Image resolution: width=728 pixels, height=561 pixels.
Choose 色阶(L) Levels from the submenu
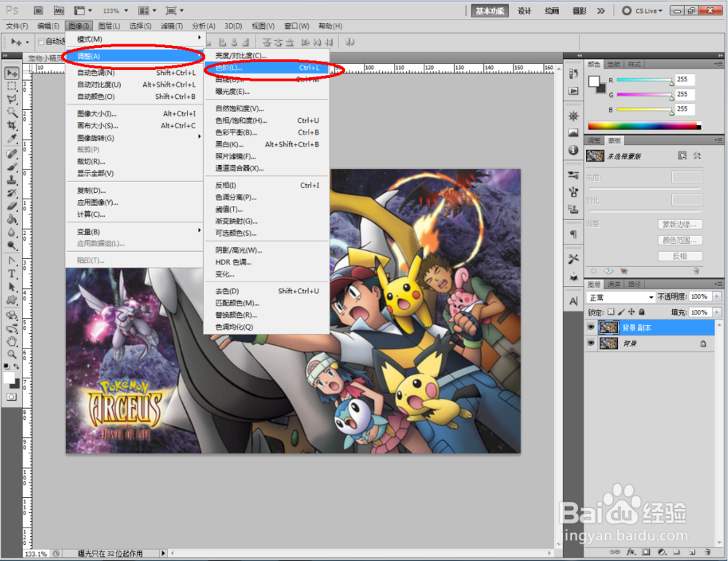coord(266,68)
